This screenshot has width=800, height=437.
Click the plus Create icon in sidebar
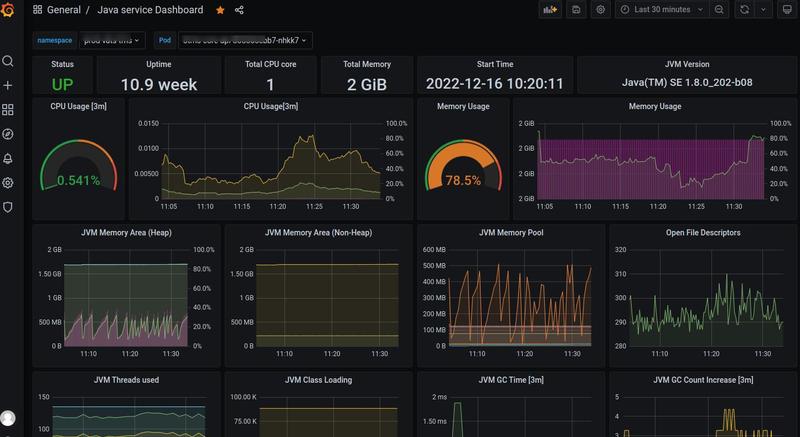pyautogui.click(x=8, y=85)
